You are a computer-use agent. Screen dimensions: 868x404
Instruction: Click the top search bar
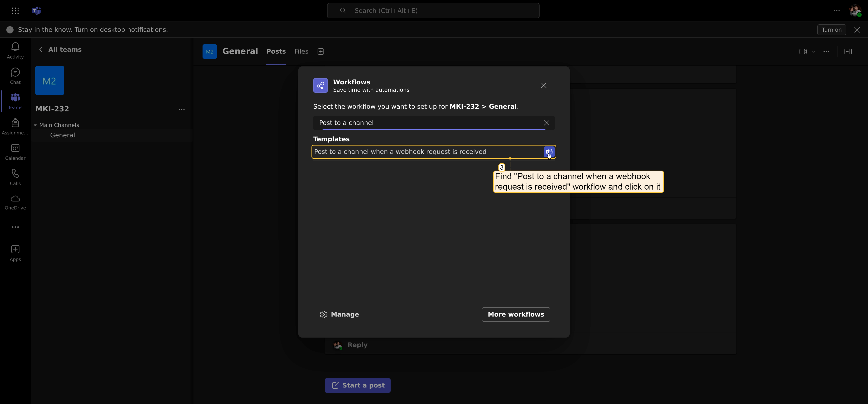click(x=433, y=11)
